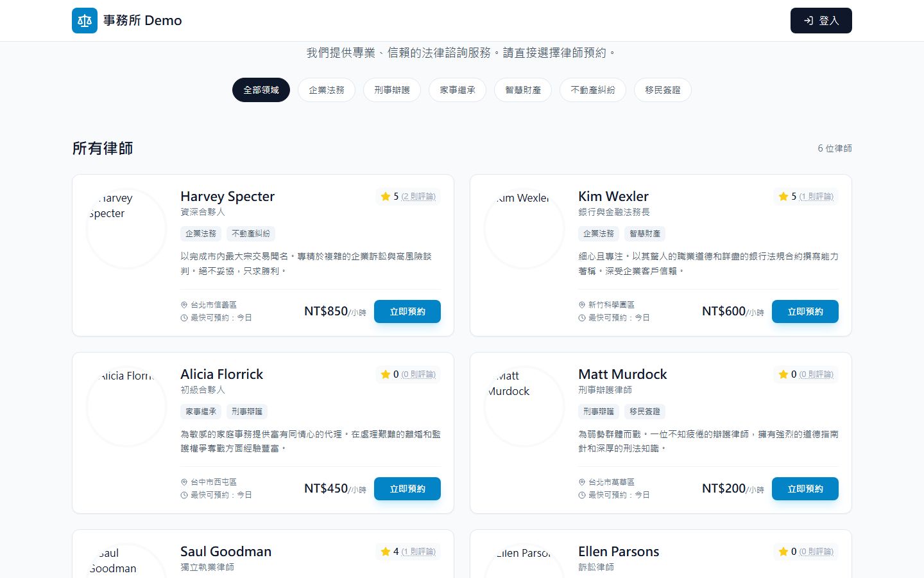Filter lawyers by 智慧財產
Viewport: 924px width, 578px height.
[523, 90]
